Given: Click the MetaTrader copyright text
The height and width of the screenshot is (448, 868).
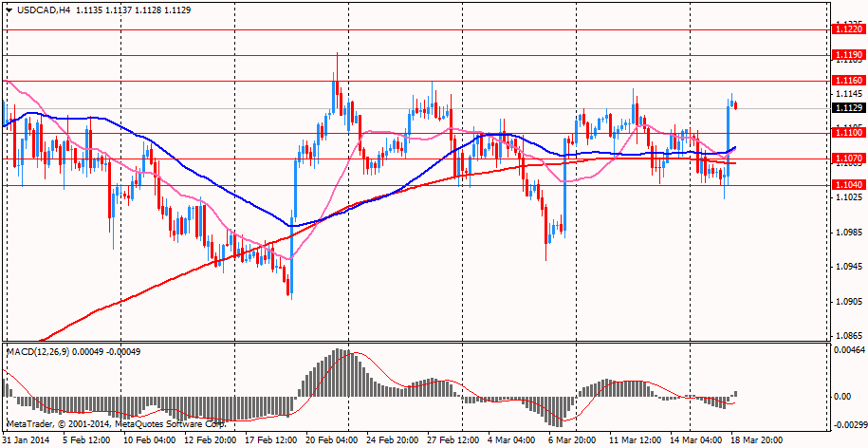Looking at the screenshot, I should (114, 423).
